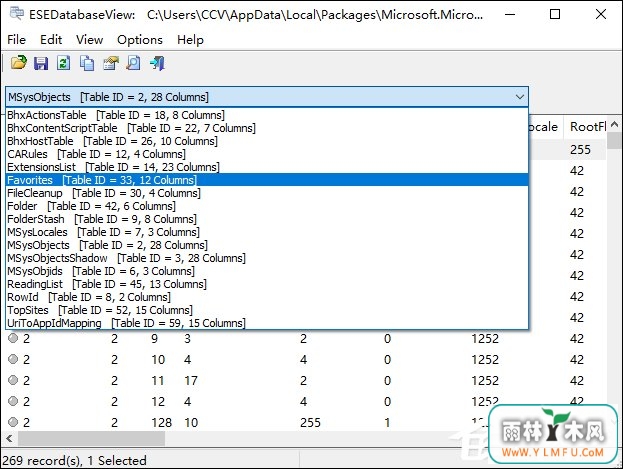
Task: Open the Options menu
Action: 140,40
